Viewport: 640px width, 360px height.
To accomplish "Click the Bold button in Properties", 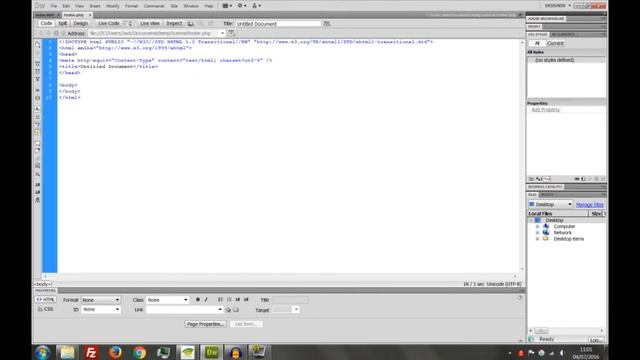I will pyautogui.click(x=198, y=300).
